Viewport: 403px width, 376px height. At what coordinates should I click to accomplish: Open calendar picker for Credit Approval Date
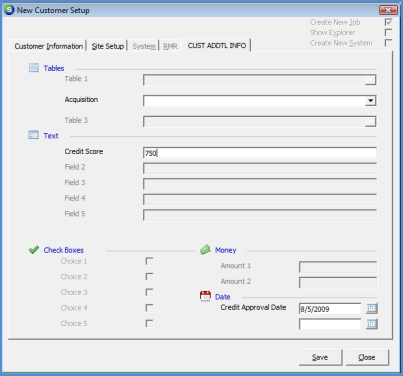(x=372, y=308)
